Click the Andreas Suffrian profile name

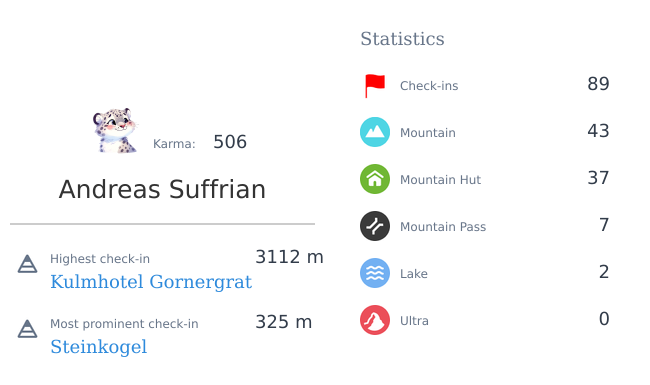[162, 189]
